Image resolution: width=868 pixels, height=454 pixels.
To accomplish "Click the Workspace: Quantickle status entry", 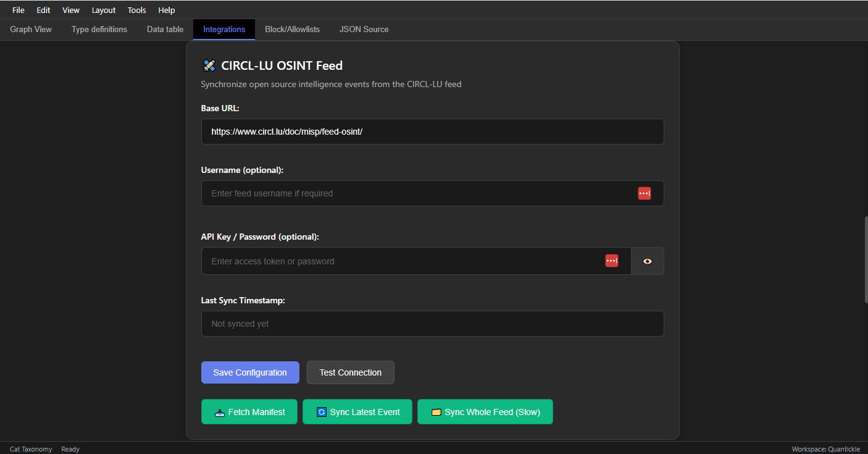I will [x=825, y=449].
